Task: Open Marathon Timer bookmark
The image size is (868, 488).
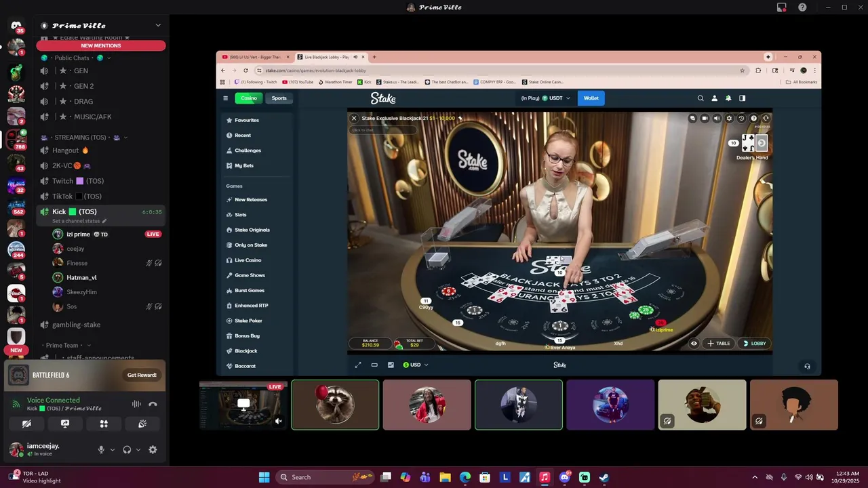Action: pos(335,82)
